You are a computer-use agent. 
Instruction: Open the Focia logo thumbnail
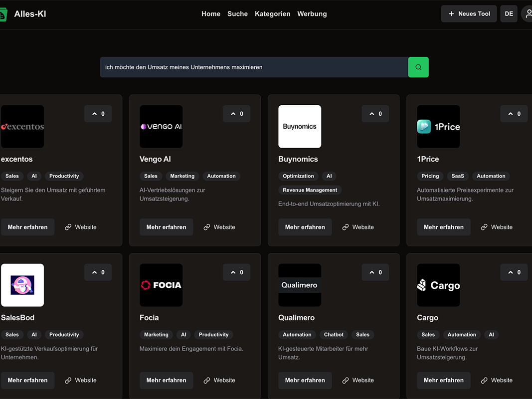point(161,285)
